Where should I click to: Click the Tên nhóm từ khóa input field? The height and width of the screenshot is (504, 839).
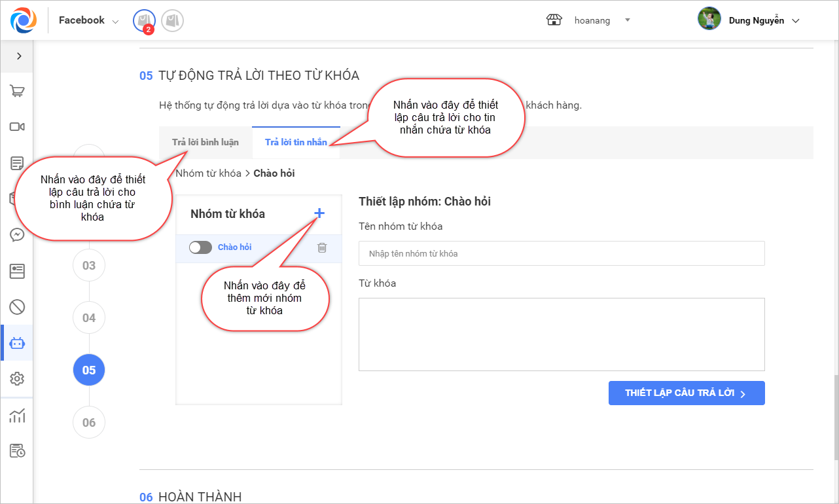coord(561,253)
